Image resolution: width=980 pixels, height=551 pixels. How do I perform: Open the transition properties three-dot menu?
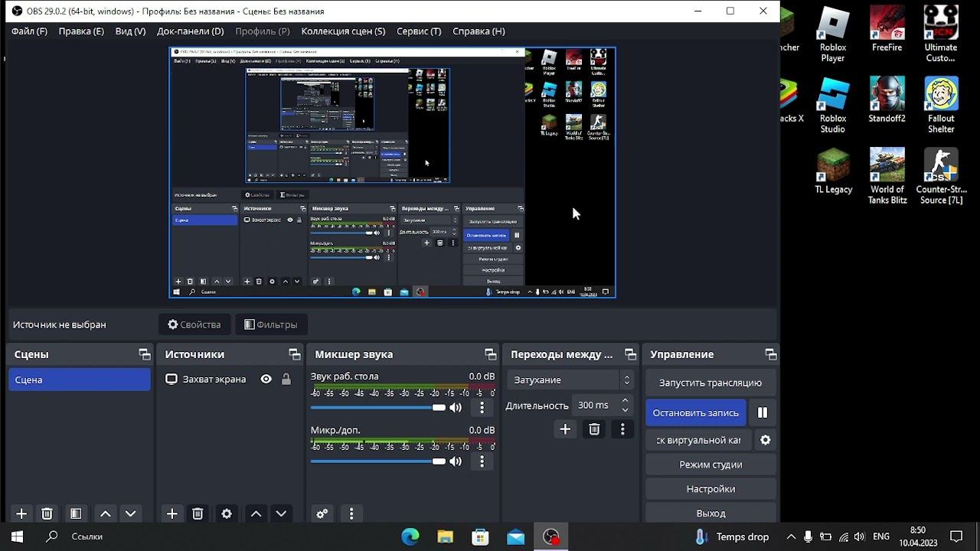[622, 430]
